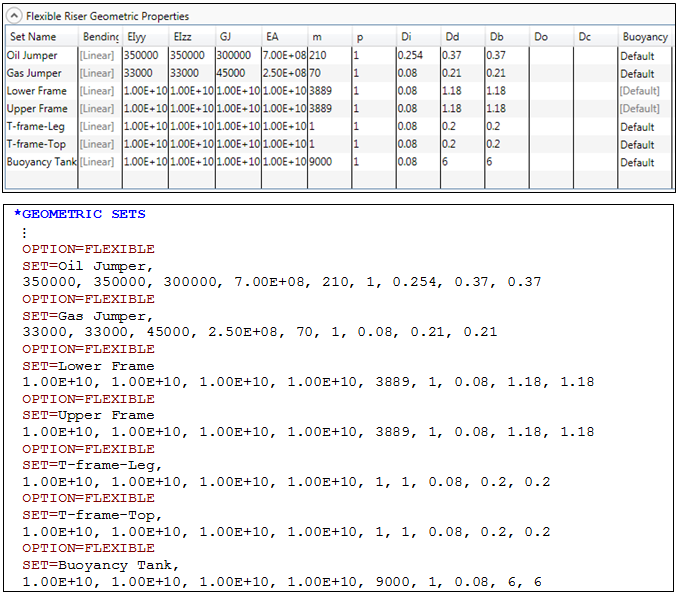Edit Dd value 0.2 for T-frame-Top
The image size is (679, 595).
click(462, 144)
